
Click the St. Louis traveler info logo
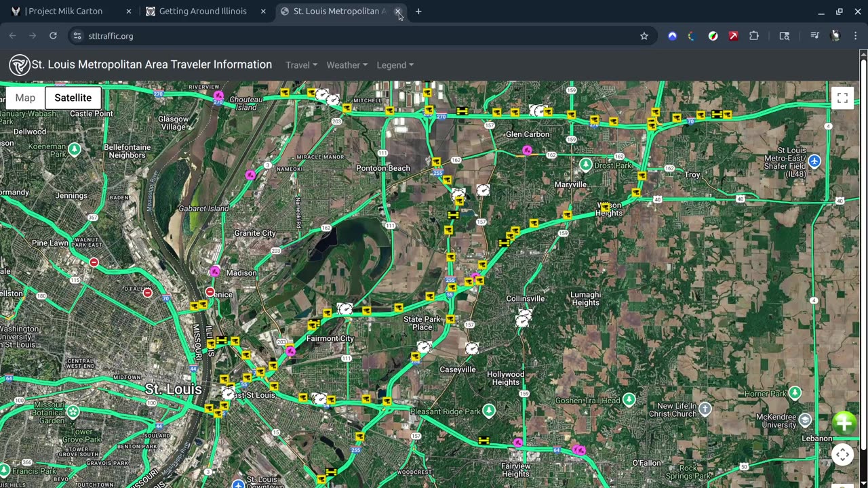click(x=19, y=65)
